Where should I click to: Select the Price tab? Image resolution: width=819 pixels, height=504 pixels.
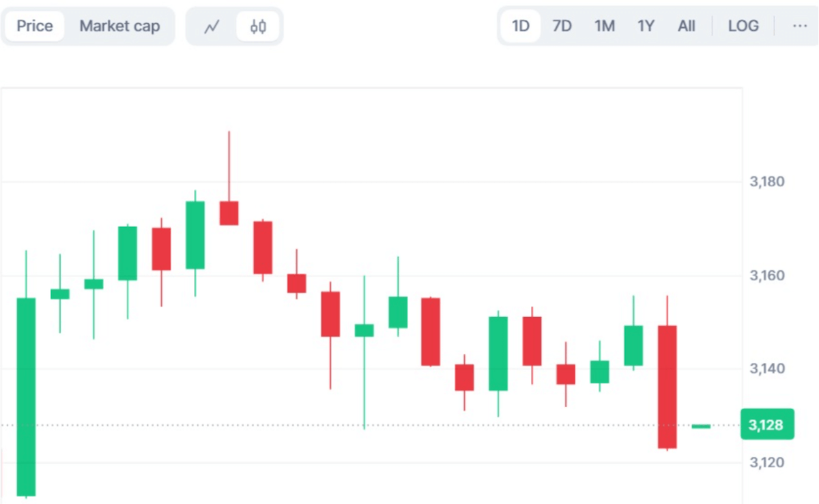(34, 26)
